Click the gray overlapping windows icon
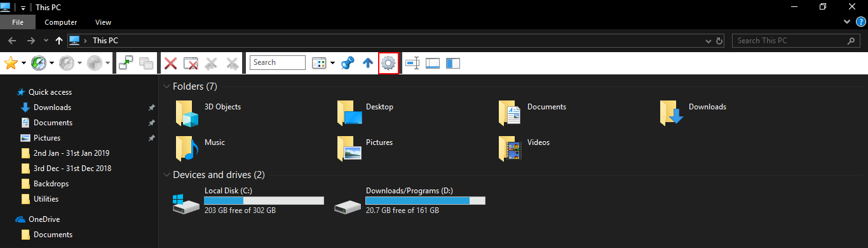 pos(147,63)
